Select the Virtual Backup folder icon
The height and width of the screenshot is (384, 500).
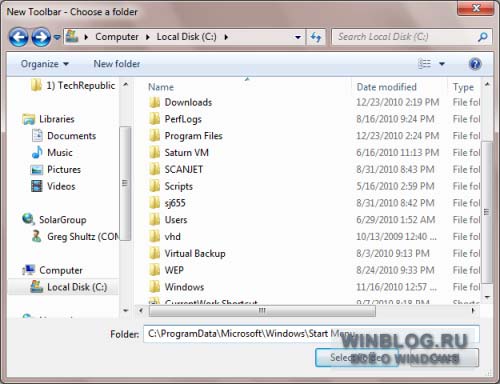[x=155, y=253]
